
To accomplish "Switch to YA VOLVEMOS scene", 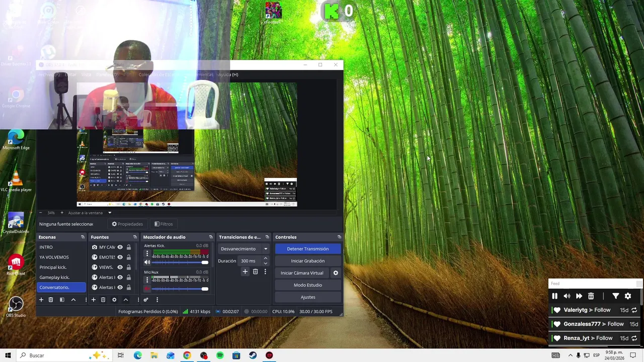I will pyautogui.click(x=62, y=257).
